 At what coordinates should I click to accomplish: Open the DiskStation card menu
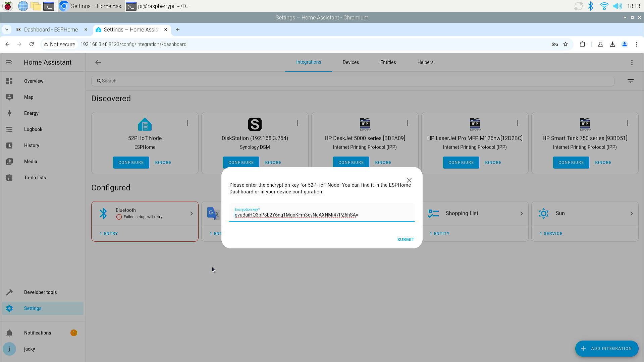point(298,123)
